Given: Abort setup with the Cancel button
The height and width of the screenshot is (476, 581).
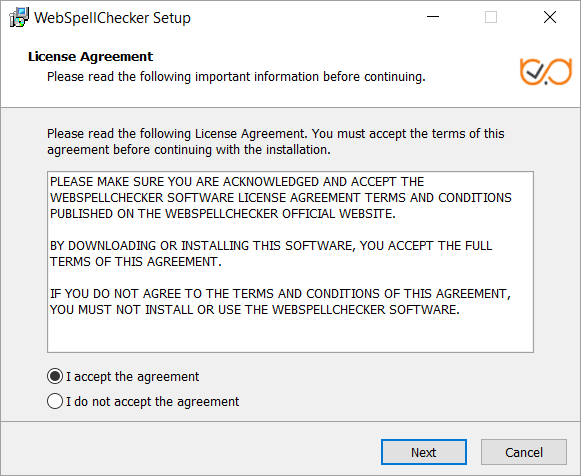Looking at the screenshot, I should point(524,452).
